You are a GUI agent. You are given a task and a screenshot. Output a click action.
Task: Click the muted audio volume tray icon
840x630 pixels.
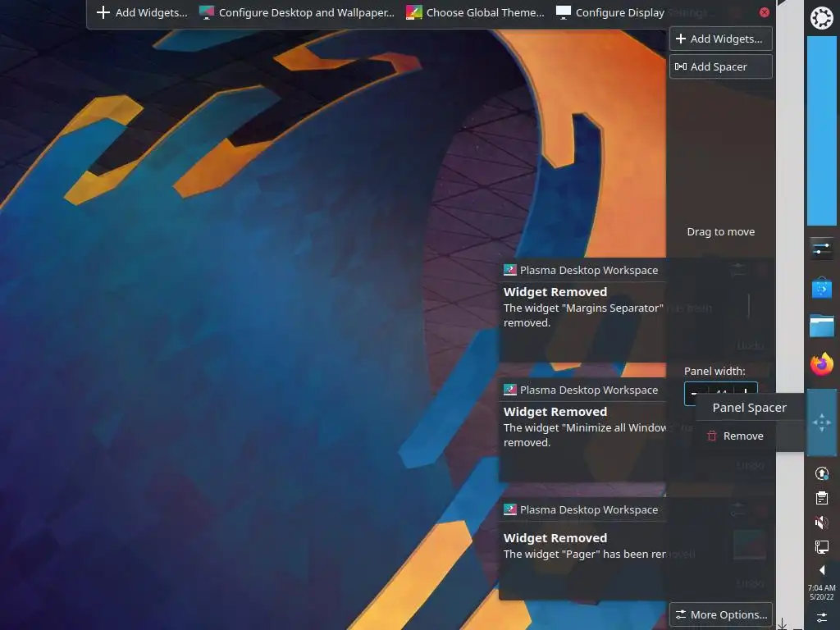(821, 523)
